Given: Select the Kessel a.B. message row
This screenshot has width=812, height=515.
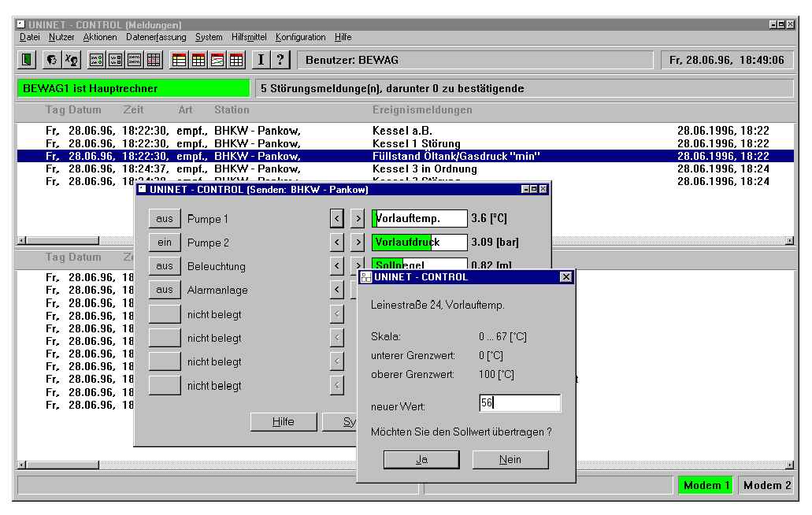Looking at the screenshot, I should pyautogui.click(x=406, y=131).
